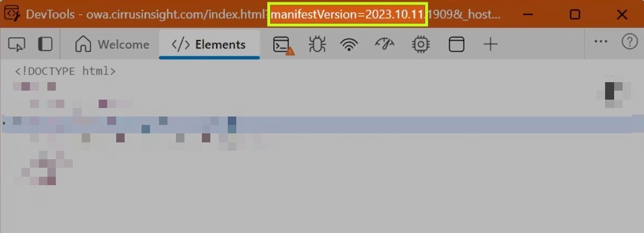Expand the highlighted DOM node arrow
644x233 pixels.
[x=4, y=122]
